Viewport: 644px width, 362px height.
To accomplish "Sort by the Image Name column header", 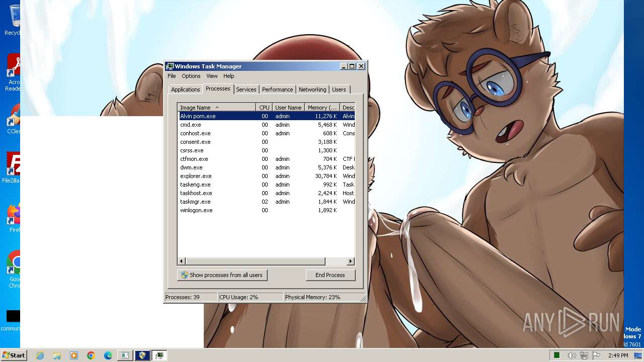I will click(217, 108).
